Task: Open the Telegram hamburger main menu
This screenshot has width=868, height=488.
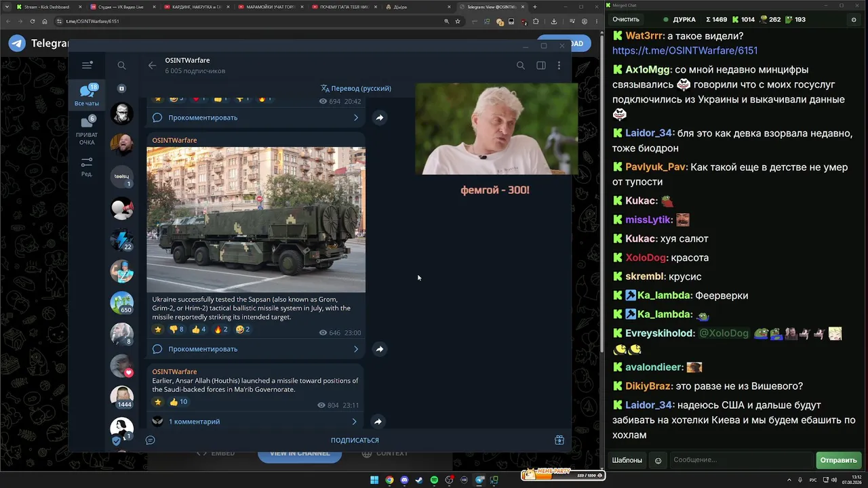Action: [87, 65]
